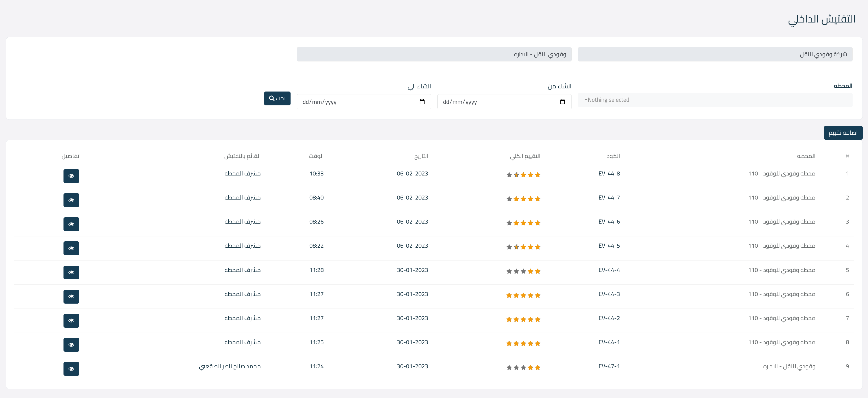Click the شركة وقودي للنقل company field
This screenshot has height=398, width=868.
click(x=715, y=54)
